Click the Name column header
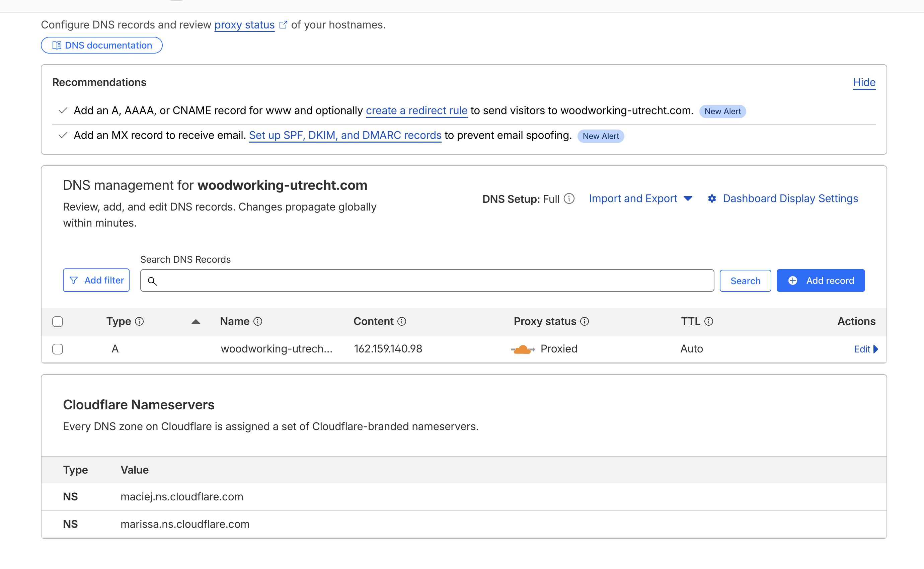Viewport: 924px width, 569px height. click(235, 321)
